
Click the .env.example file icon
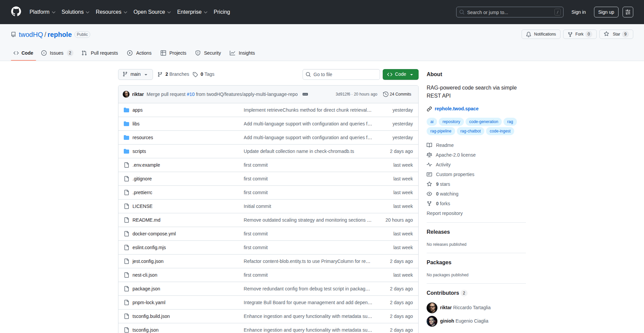(126, 165)
